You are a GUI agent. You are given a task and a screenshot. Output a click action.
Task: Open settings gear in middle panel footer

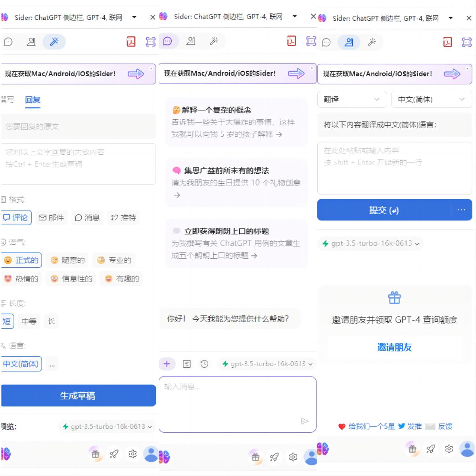pyautogui.click(x=293, y=457)
